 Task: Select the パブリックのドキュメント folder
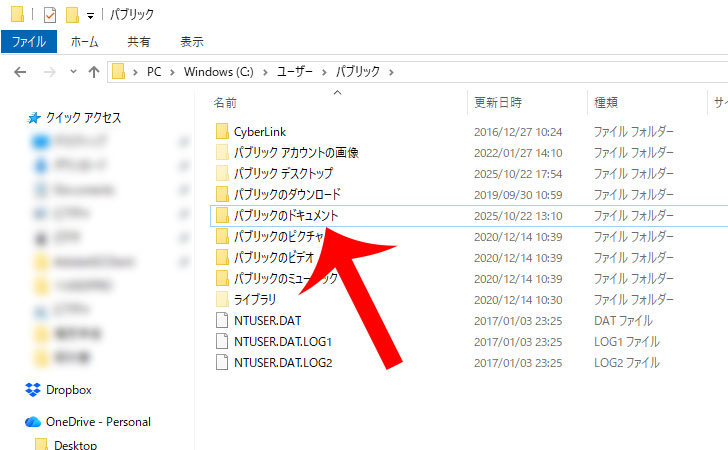286,216
